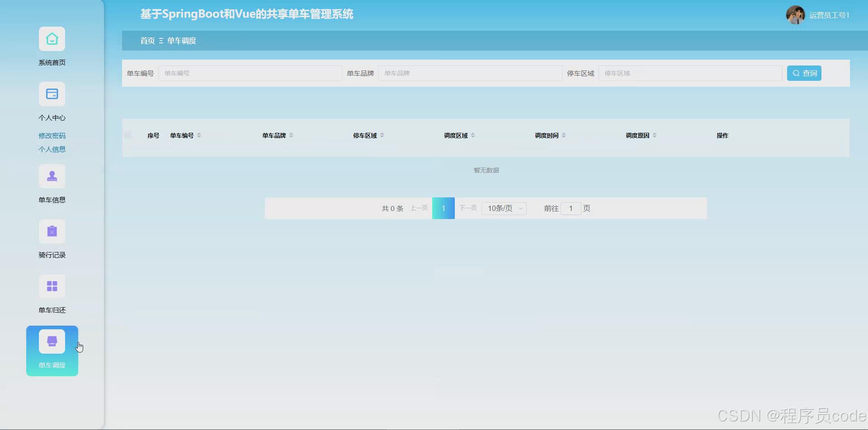
Task: Select the 骑行记录 riding records icon
Action: 52,231
